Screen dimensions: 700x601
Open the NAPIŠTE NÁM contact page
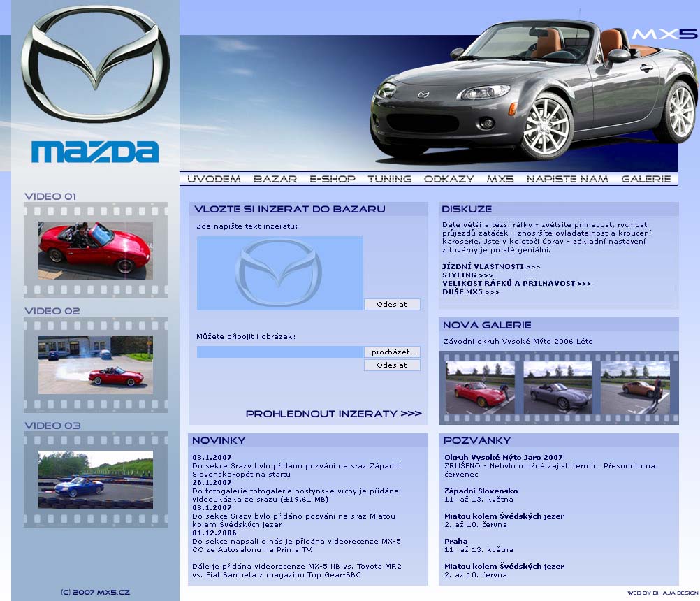point(567,179)
